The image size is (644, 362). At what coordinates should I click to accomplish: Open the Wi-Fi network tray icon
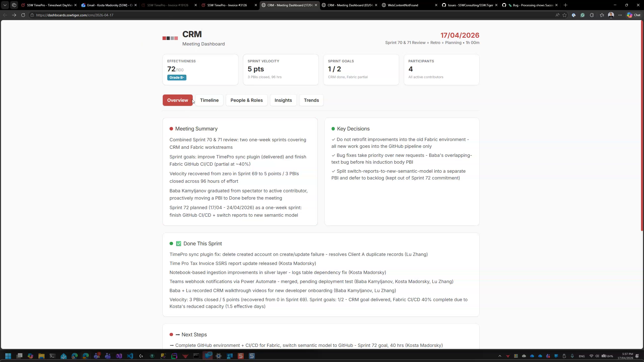pyautogui.click(x=591, y=356)
